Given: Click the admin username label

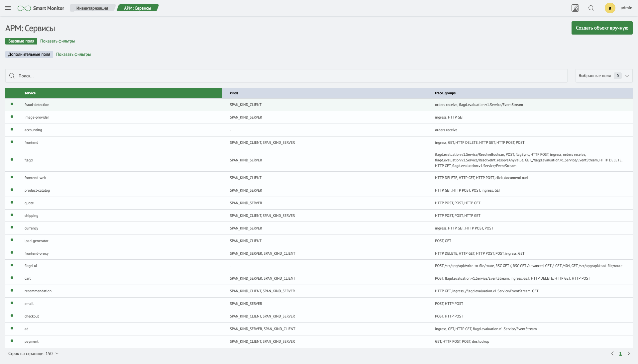Looking at the screenshot, I should 626,8.
